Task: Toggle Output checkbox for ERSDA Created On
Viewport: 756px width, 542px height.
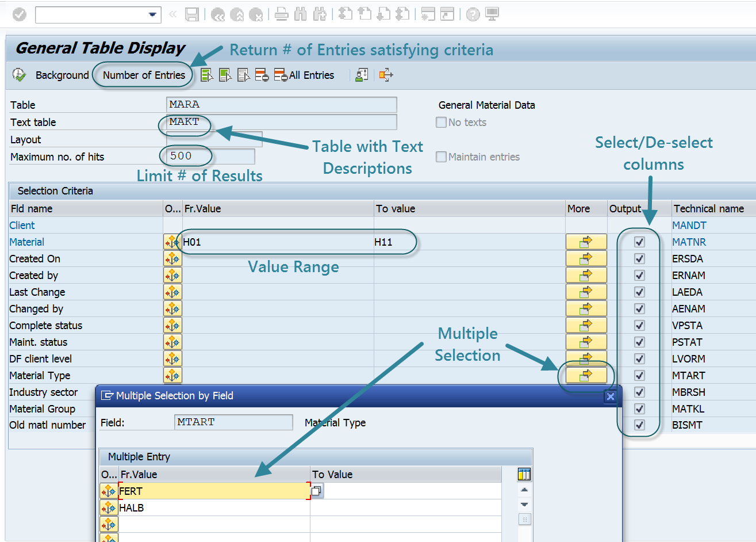Action: pyautogui.click(x=639, y=259)
